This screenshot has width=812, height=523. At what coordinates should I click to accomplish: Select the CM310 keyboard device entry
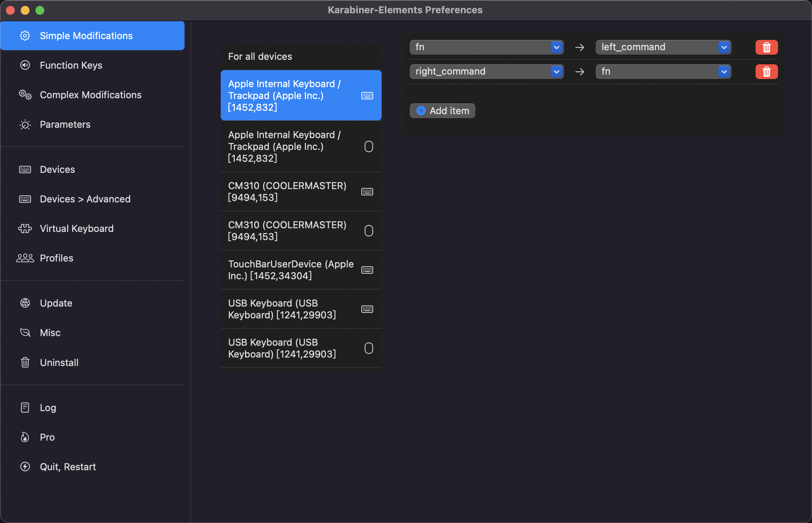click(301, 192)
